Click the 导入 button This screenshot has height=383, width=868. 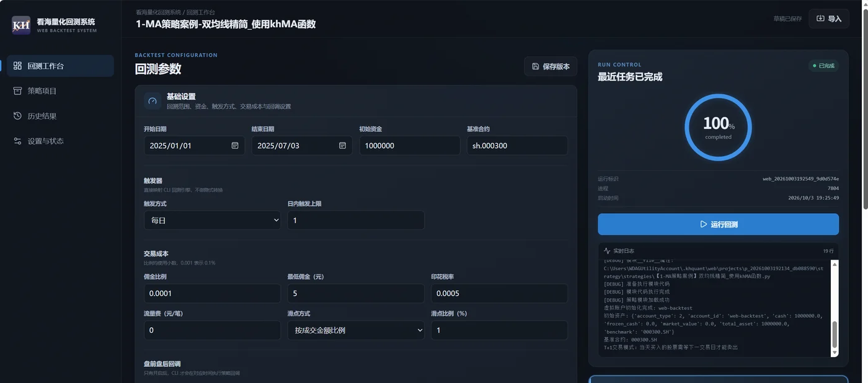click(x=829, y=19)
